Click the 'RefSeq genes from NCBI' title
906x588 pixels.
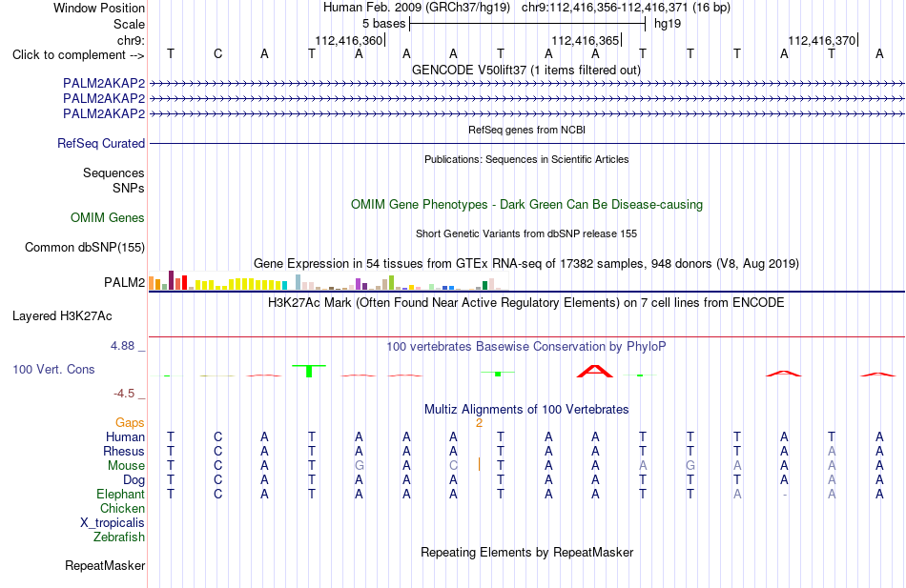tap(526, 130)
